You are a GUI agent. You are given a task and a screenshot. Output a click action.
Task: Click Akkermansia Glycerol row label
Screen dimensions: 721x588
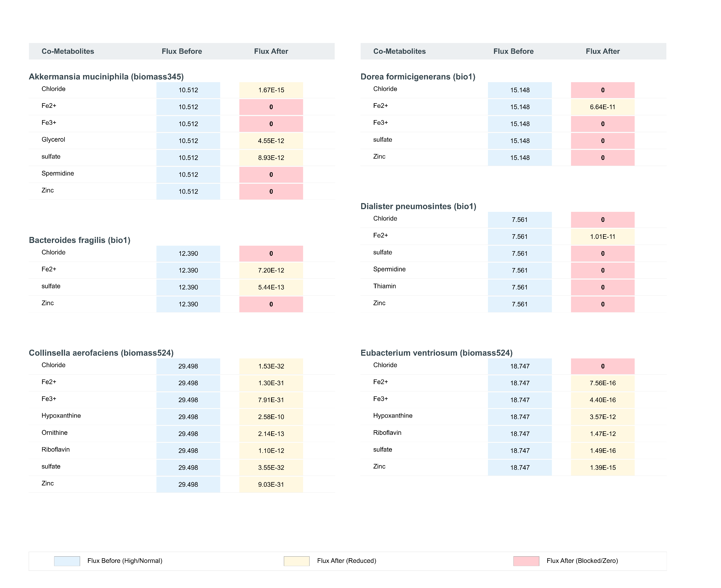click(x=53, y=139)
